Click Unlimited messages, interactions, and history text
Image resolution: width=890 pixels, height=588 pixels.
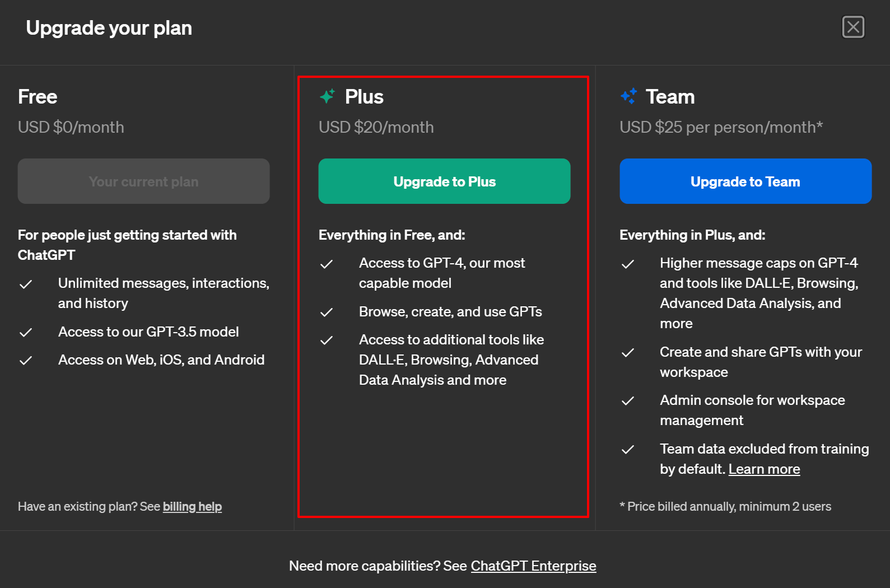[164, 293]
